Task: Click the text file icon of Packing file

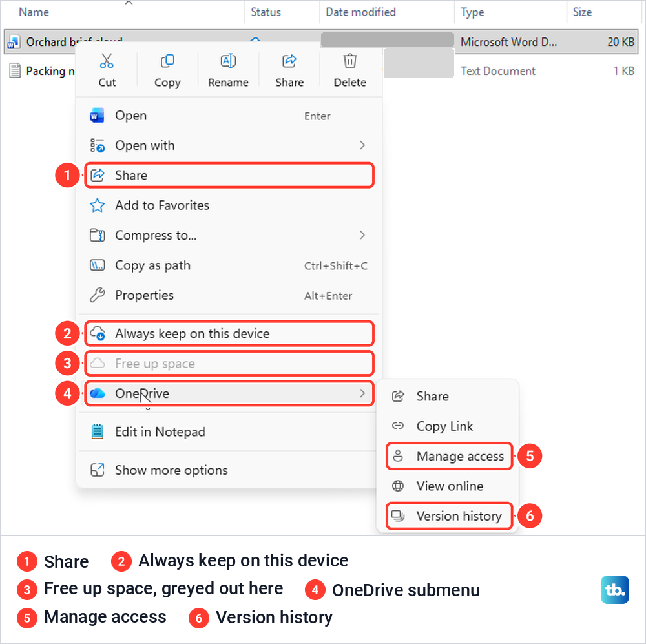Action: coord(15,70)
